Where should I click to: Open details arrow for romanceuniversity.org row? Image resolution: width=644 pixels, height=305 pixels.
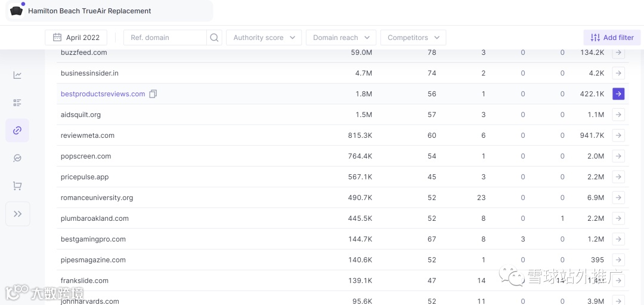pyautogui.click(x=618, y=198)
